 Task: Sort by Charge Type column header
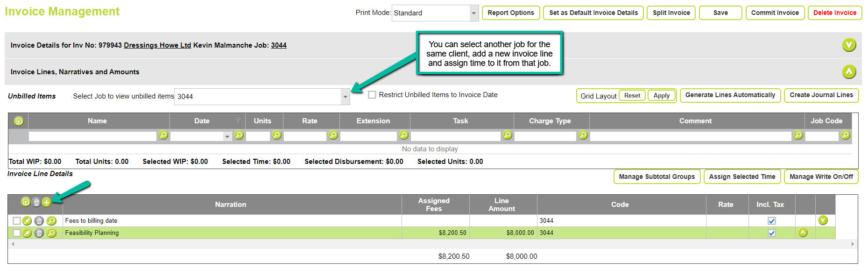click(x=550, y=121)
